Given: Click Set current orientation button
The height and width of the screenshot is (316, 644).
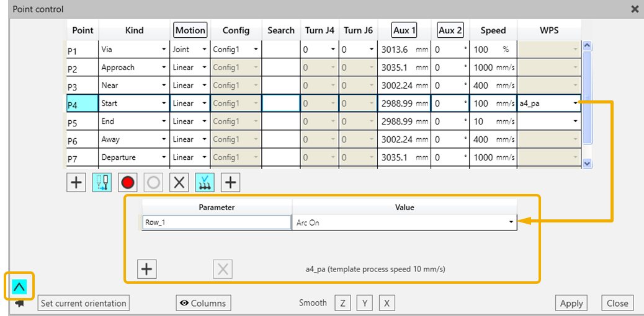Looking at the screenshot, I should (83, 303).
